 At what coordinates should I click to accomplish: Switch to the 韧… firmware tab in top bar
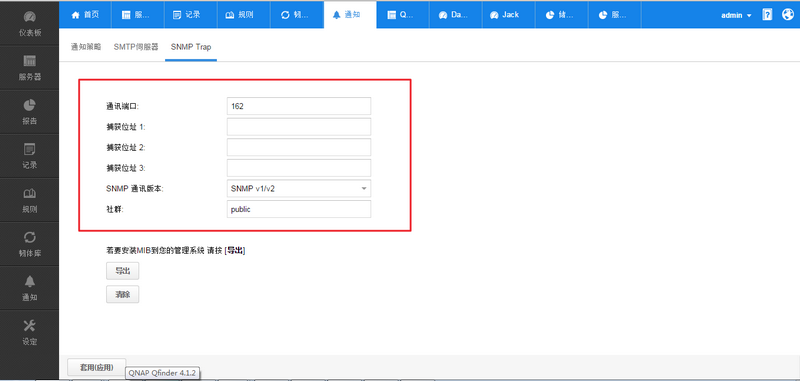click(297, 15)
